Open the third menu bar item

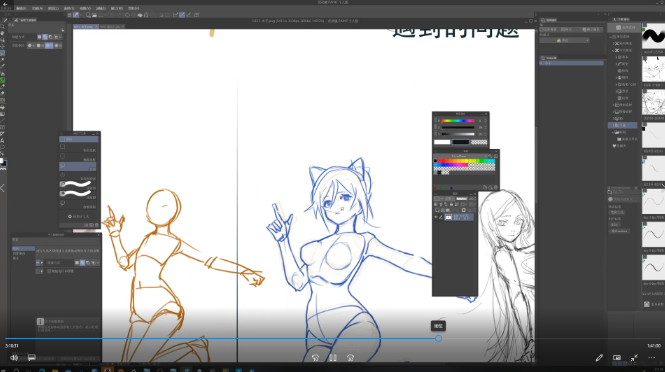pyautogui.click(x=53, y=8)
